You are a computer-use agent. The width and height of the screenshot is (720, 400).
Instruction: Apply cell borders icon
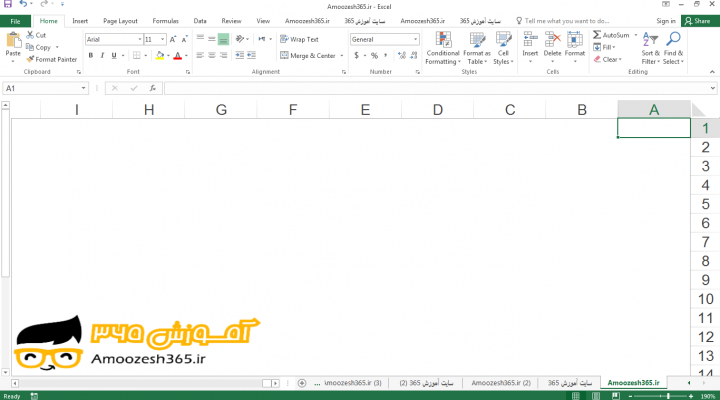tap(136, 56)
